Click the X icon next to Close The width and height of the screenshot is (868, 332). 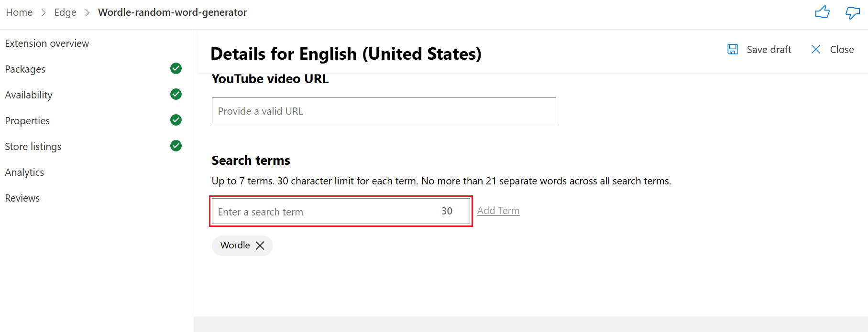tap(815, 49)
